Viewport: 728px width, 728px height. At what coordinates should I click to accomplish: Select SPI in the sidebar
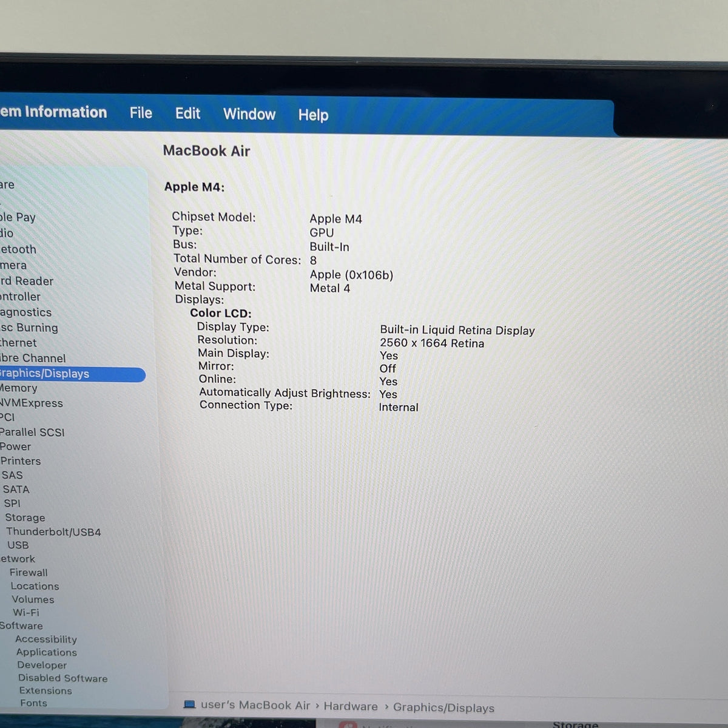[12, 503]
